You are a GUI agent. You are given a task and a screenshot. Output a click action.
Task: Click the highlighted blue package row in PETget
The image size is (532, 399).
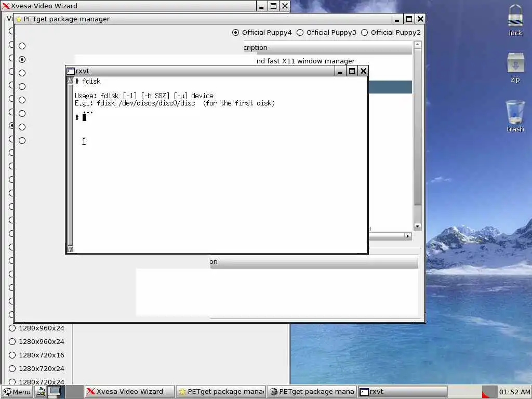[390, 87]
